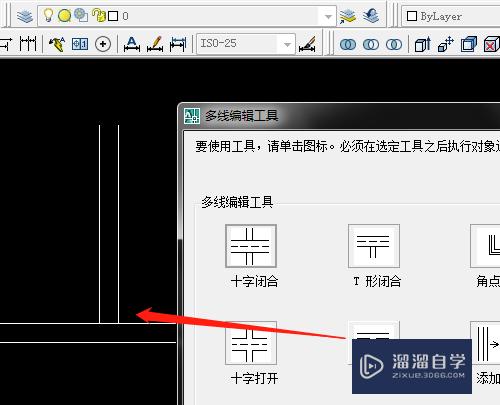
Task: Click the 十字打开 label text
Action: [254, 379]
